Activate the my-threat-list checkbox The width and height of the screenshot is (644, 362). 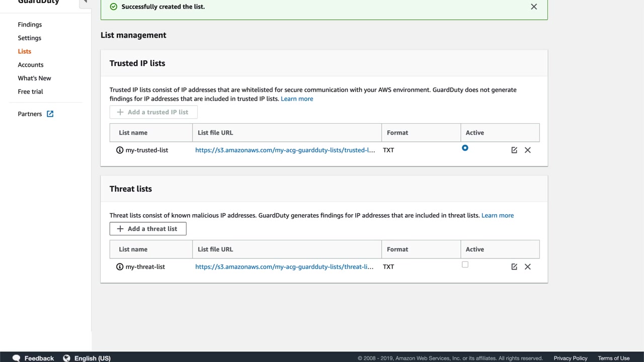click(x=465, y=264)
